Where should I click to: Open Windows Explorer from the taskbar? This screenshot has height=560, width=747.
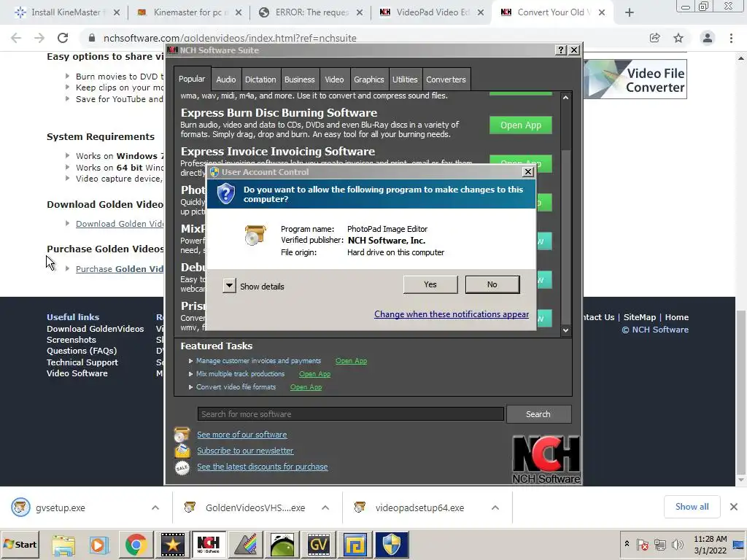63,545
